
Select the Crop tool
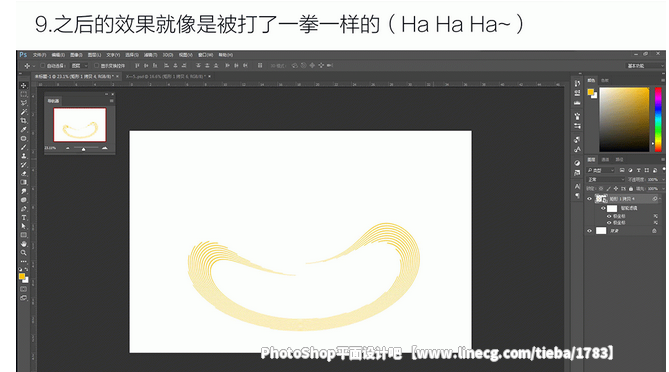(x=23, y=121)
